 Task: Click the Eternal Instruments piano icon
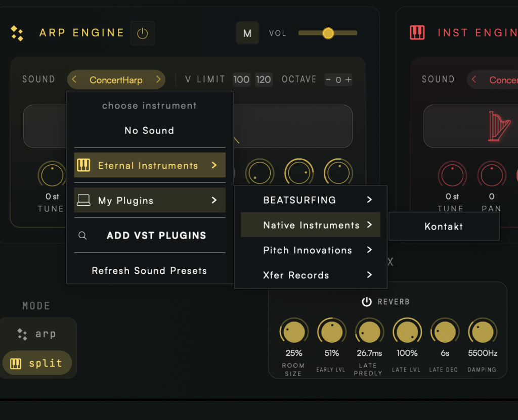tap(83, 165)
